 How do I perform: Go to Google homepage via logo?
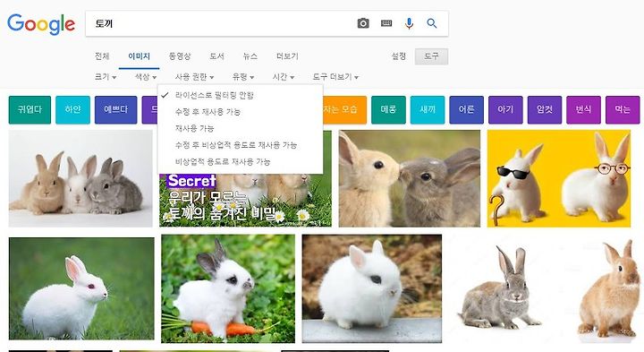pos(41,24)
